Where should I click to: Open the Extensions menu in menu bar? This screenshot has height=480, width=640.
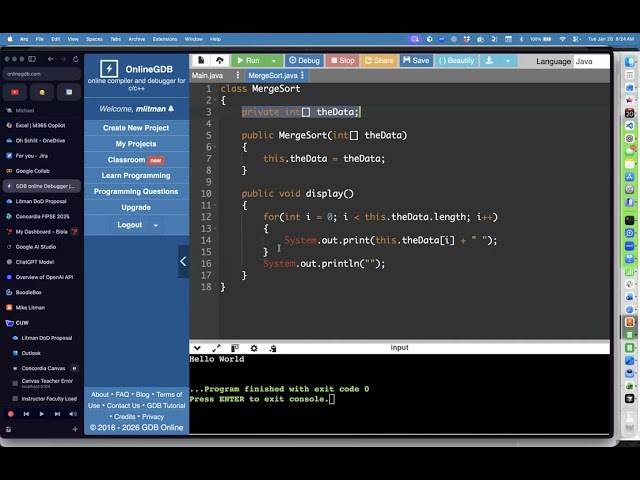coord(165,39)
